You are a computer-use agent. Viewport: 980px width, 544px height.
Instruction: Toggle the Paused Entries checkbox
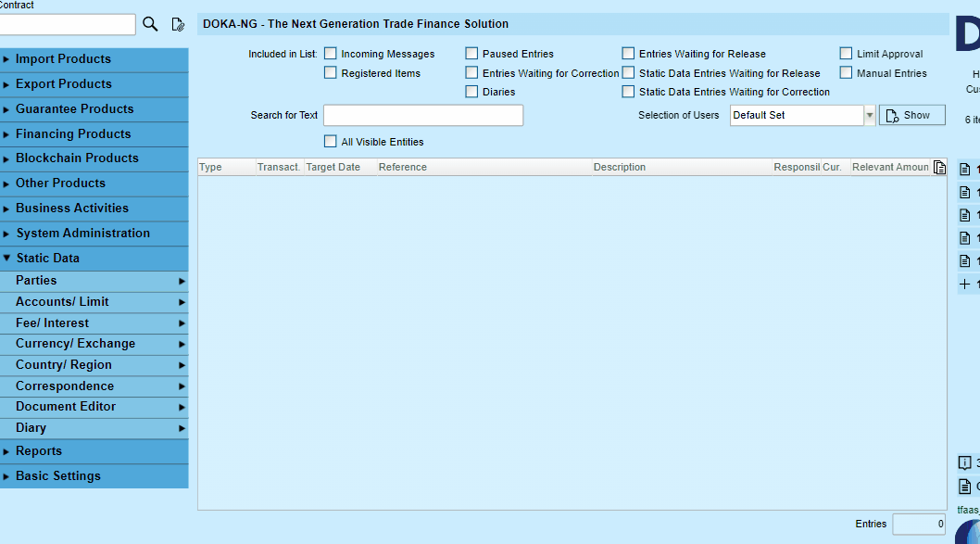click(x=471, y=54)
